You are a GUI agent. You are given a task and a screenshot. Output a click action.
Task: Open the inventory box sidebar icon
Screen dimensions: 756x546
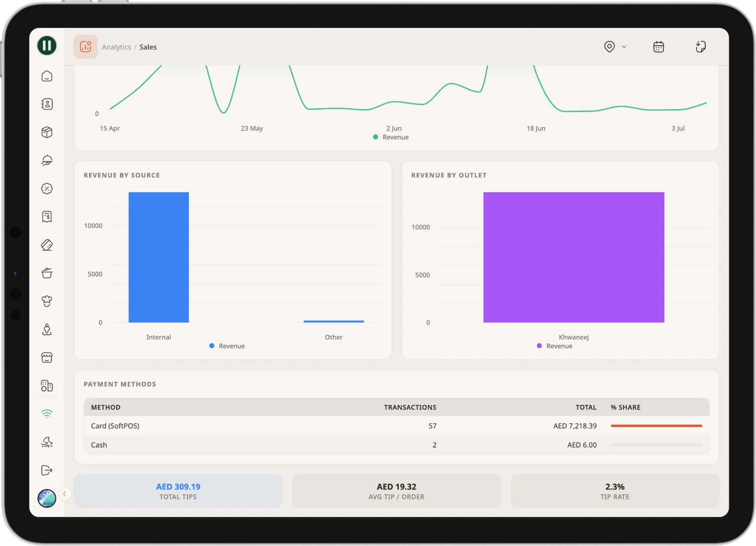click(x=47, y=132)
